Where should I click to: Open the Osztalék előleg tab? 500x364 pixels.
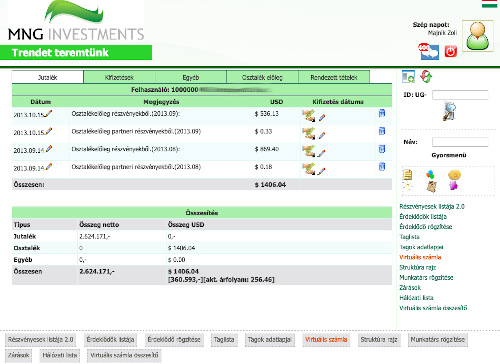[x=262, y=77]
